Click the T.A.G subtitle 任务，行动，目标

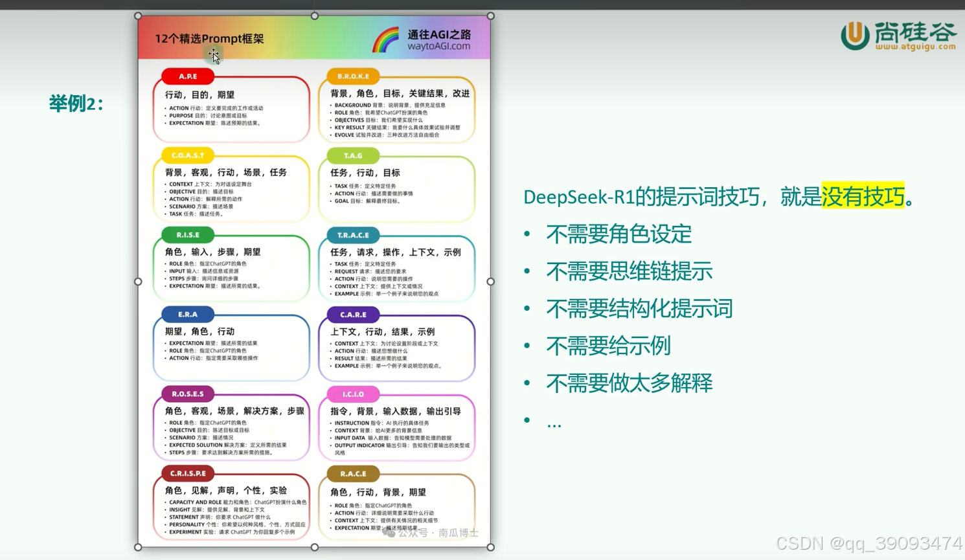pos(365,173)
